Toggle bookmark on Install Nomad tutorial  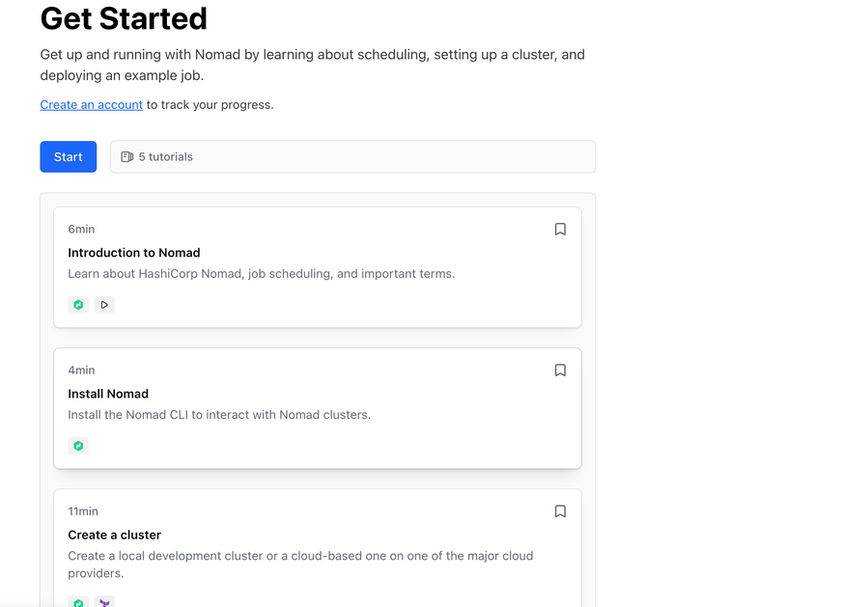(560, 370)
